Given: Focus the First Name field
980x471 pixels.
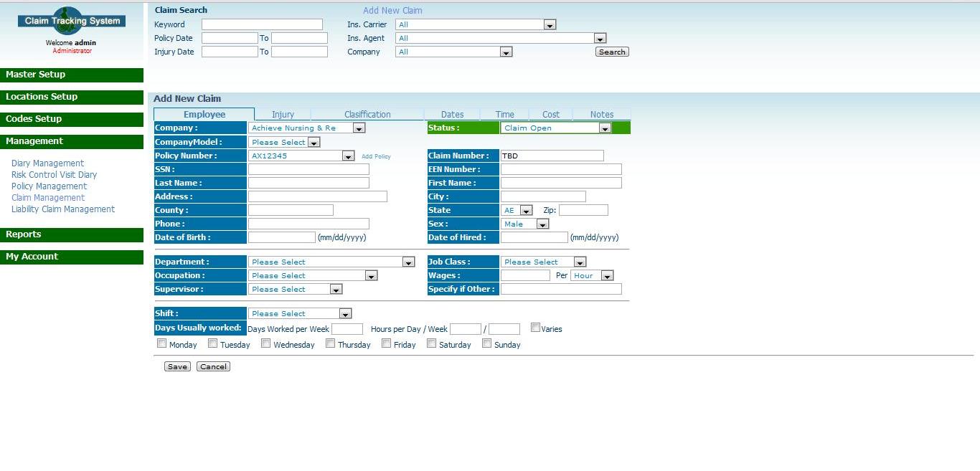Looking at the screenshot, I should 561,183.
